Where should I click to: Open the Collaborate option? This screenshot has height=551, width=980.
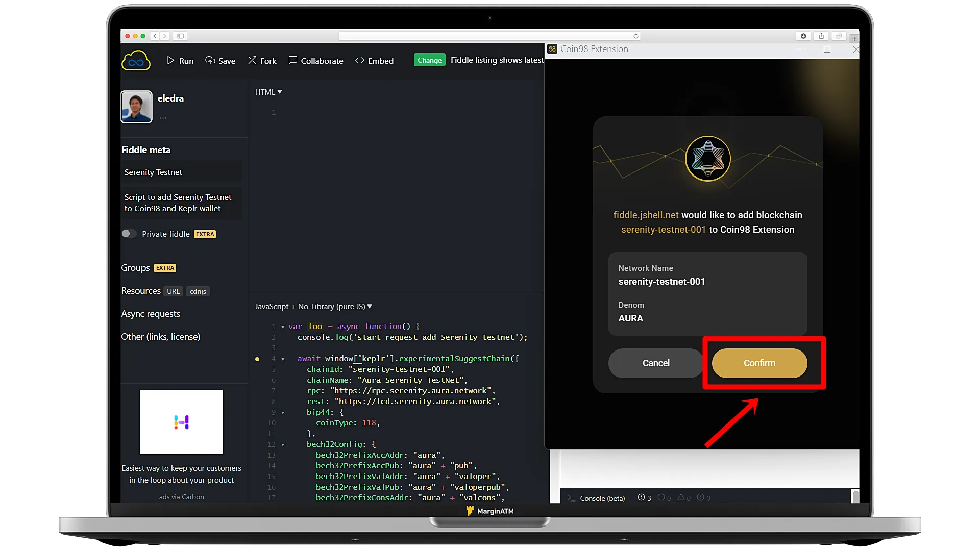[x=315, y=61]
